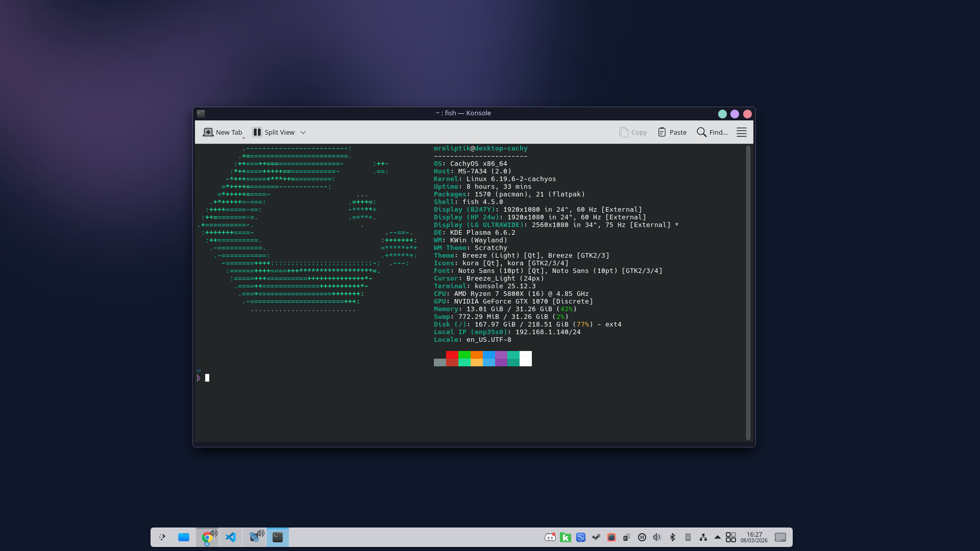Expand the hidden system tray arrow
This screenshot has height=551, width=980.
(717, 537)
